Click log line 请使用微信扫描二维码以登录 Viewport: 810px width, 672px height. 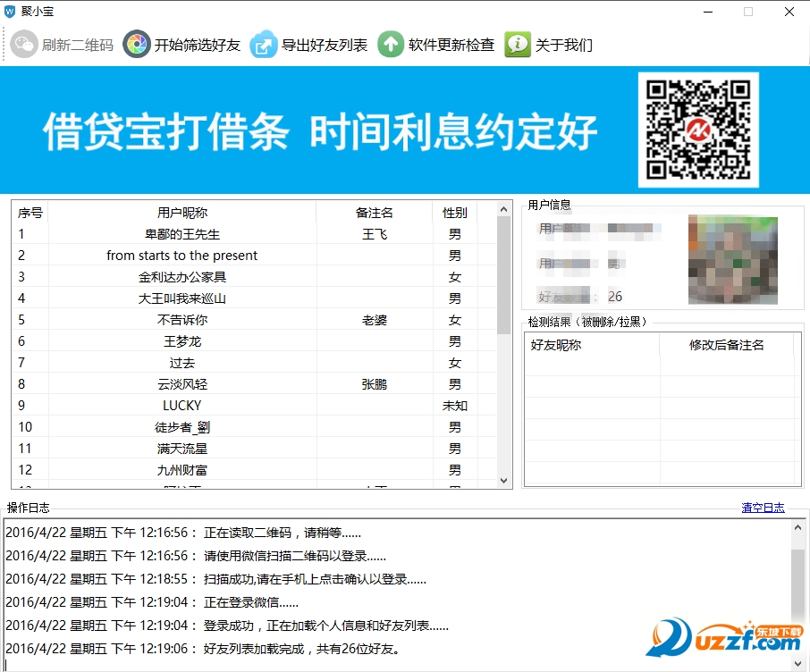(x=195, y=556)
